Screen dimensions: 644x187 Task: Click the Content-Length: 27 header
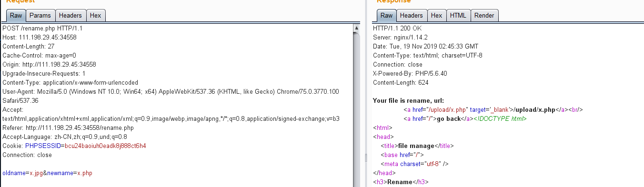pos(29,47)
